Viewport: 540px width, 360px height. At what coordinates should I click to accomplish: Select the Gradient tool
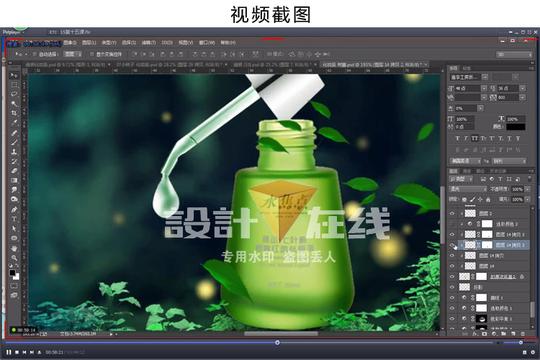click(x=14, y=180)
